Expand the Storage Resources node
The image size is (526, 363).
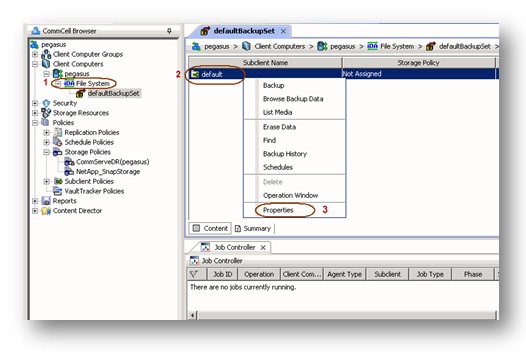[35, 113]
